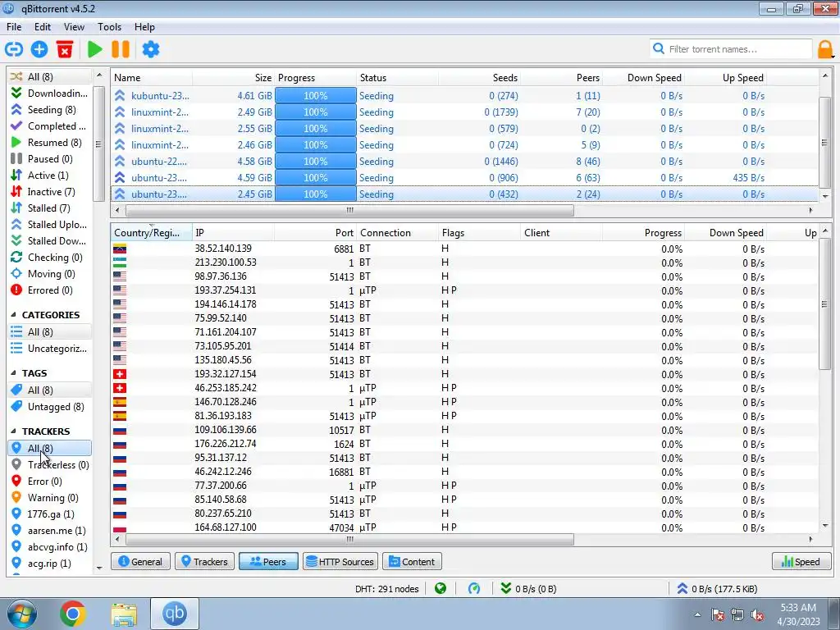Click the DHT: 291 nodes status text
The width and height of the screenshot is (840, 630).
click(x=387, y=589)
